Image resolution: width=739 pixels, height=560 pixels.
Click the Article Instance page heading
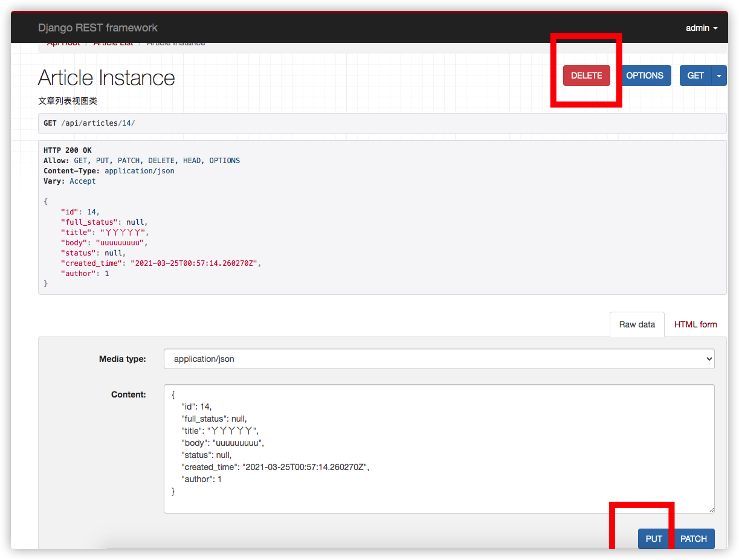pyautogui.click(x=106, y=78)
